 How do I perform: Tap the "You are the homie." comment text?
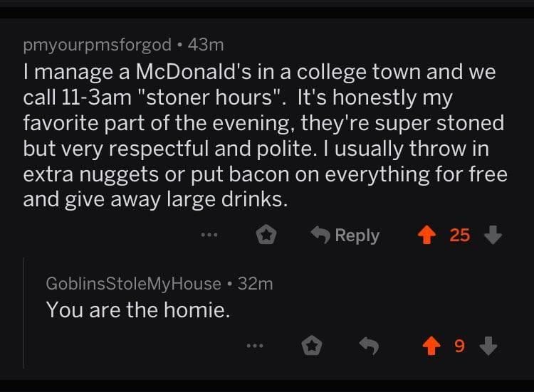click(138, 310)
